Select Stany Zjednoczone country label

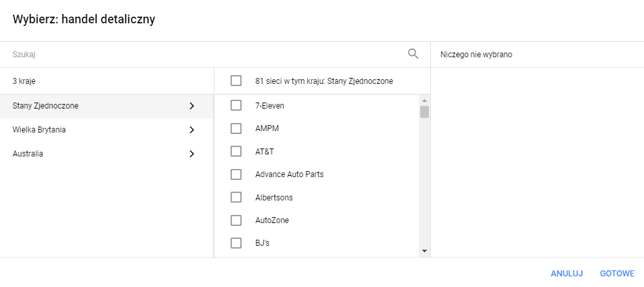tap(45, 106)
